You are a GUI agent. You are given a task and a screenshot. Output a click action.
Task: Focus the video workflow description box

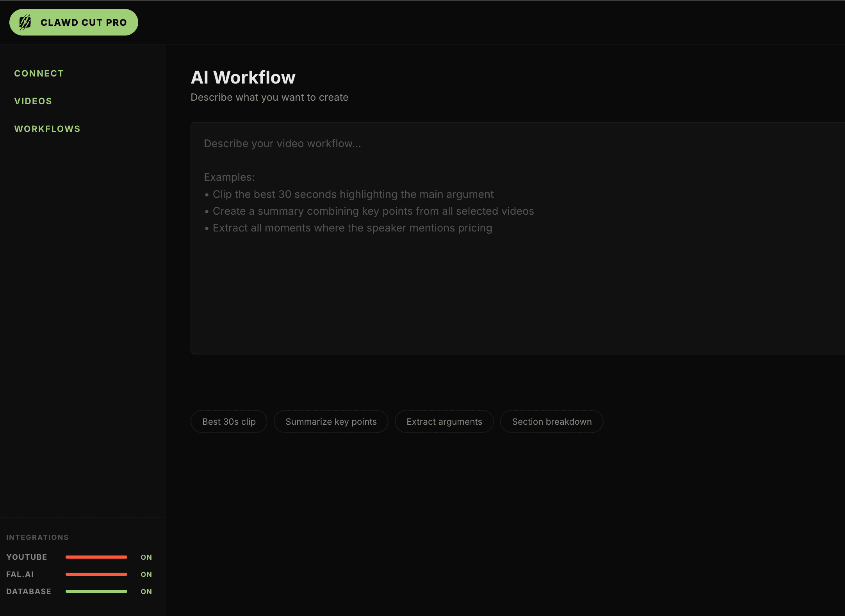coord(518,238)
